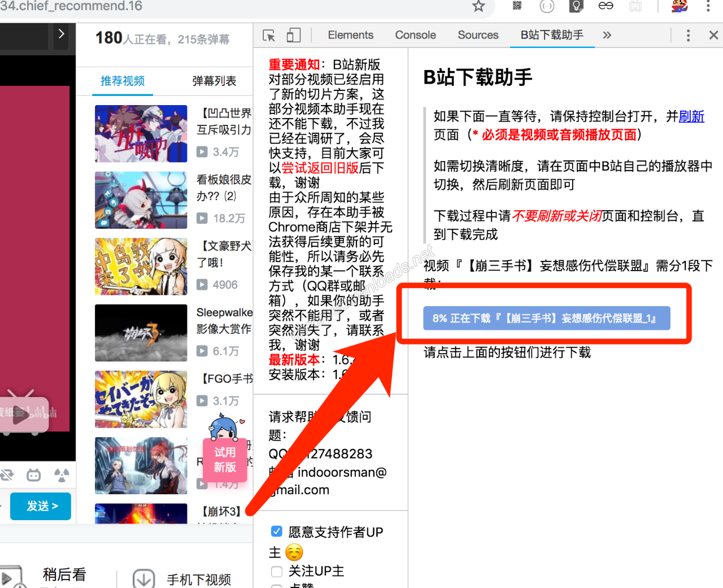Viewport: 723px width, 588px height.
Task: Switch to the Console tab
Action: click(x=415, y=35)
